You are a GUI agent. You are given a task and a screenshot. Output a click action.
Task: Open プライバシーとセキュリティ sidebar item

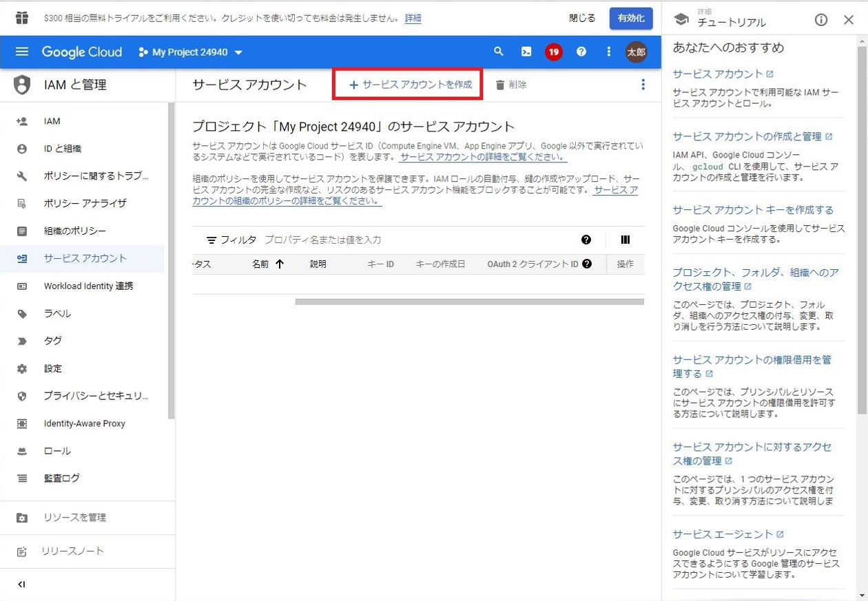click(83, 396)
